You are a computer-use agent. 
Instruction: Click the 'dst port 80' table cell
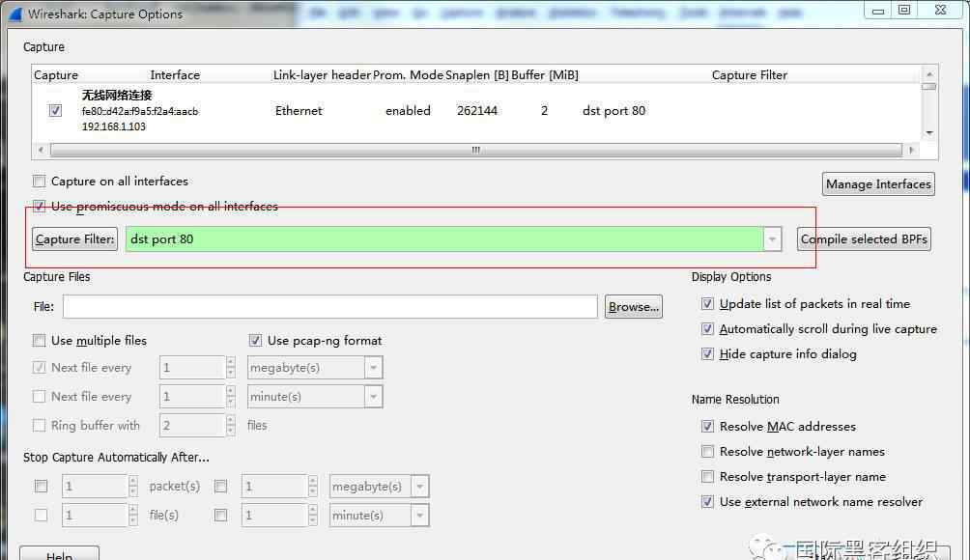coord(613,111)
